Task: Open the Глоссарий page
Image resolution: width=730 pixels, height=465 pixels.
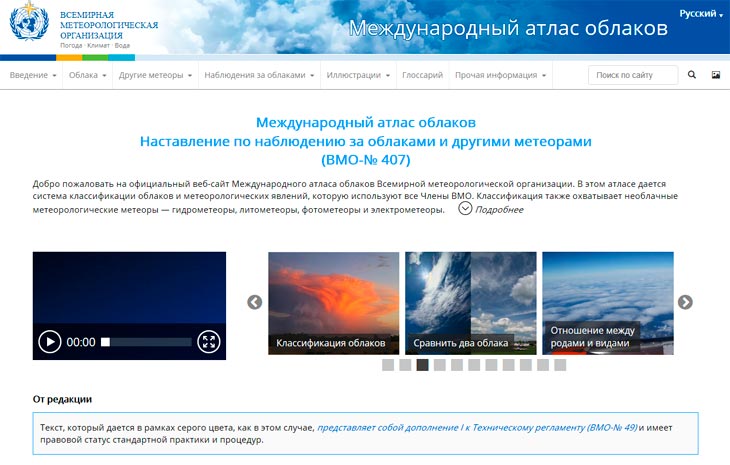Action: pos(422,75)
